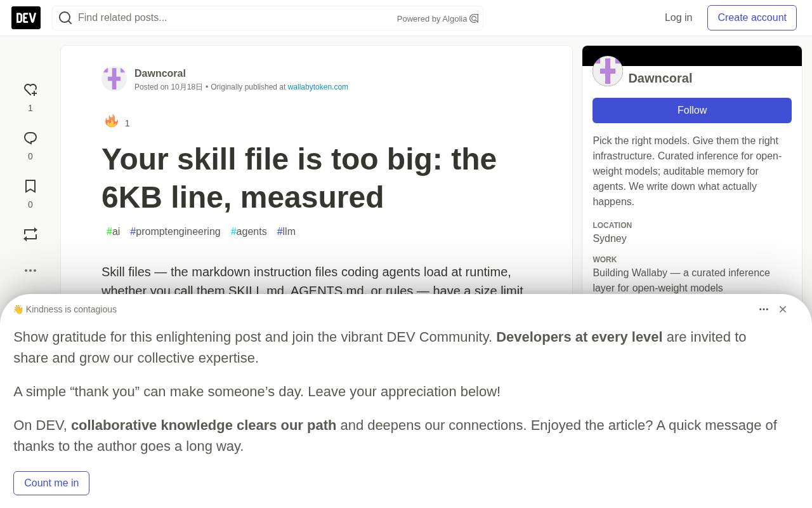Click the Count me in button
812x508 pixels.
pyautogui.click(x=51, y=483)
